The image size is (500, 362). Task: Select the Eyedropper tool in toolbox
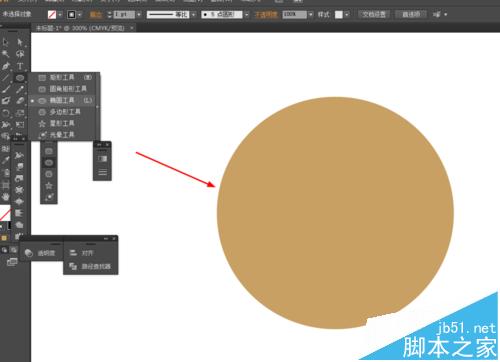tap(5, 161)
